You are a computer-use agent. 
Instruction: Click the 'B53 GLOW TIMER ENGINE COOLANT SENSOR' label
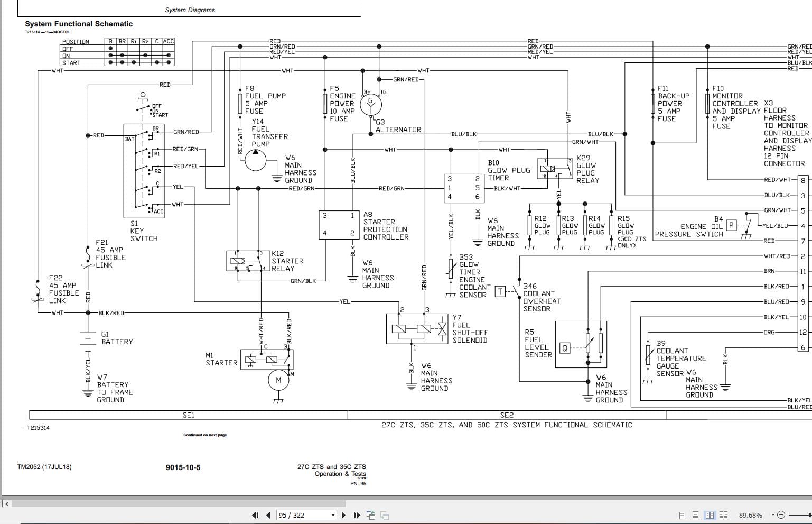pyautogui.click(x=475, y=276)
